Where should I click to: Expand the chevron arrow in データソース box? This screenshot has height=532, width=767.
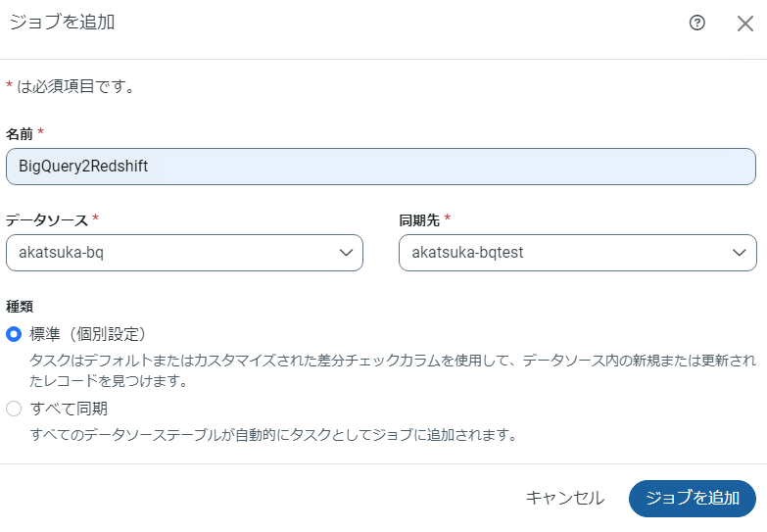click(x=346, y=252)
